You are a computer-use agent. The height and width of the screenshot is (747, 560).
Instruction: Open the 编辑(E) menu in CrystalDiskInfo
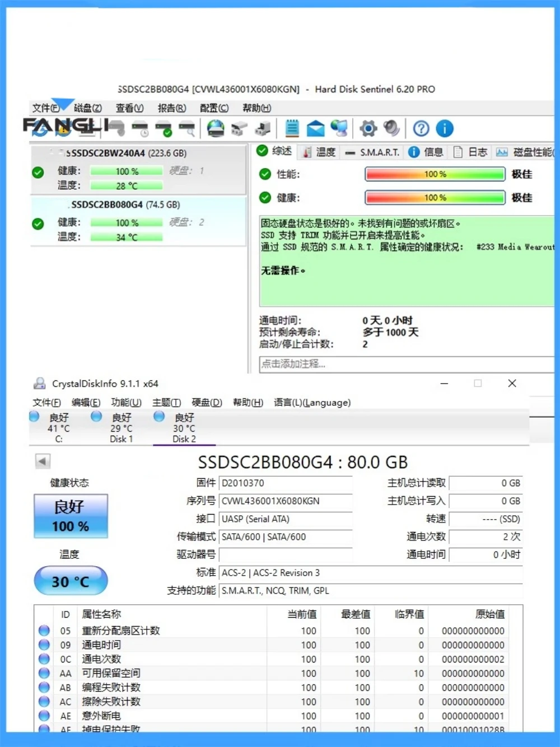86,403
